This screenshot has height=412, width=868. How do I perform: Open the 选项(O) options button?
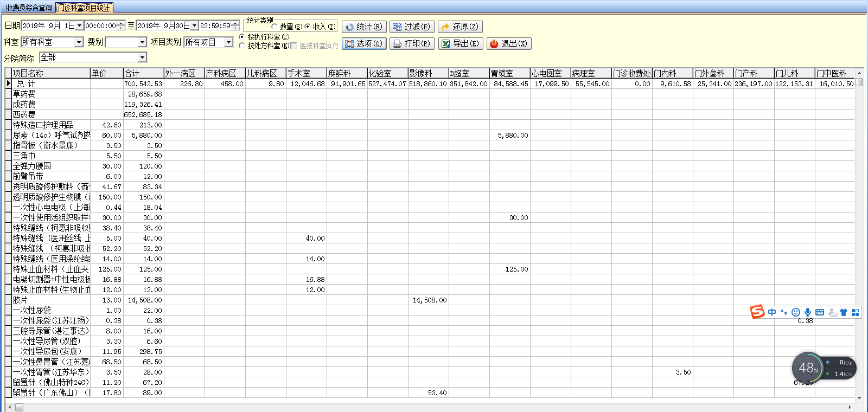[x=364, y=43]
